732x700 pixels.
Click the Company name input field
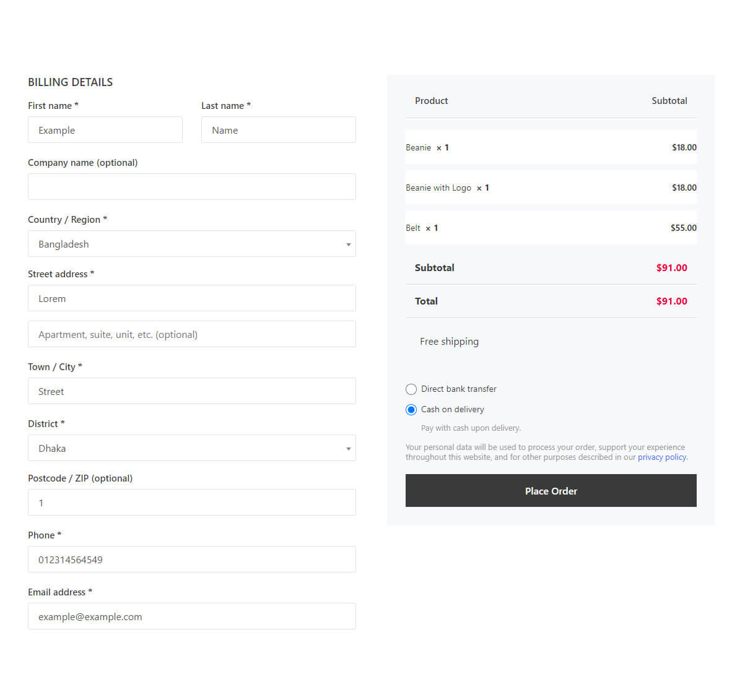pyautogui.click(x=192, y=187)
